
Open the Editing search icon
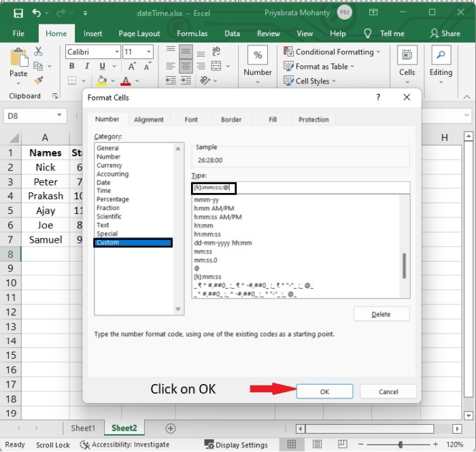[x=441, y=55]
